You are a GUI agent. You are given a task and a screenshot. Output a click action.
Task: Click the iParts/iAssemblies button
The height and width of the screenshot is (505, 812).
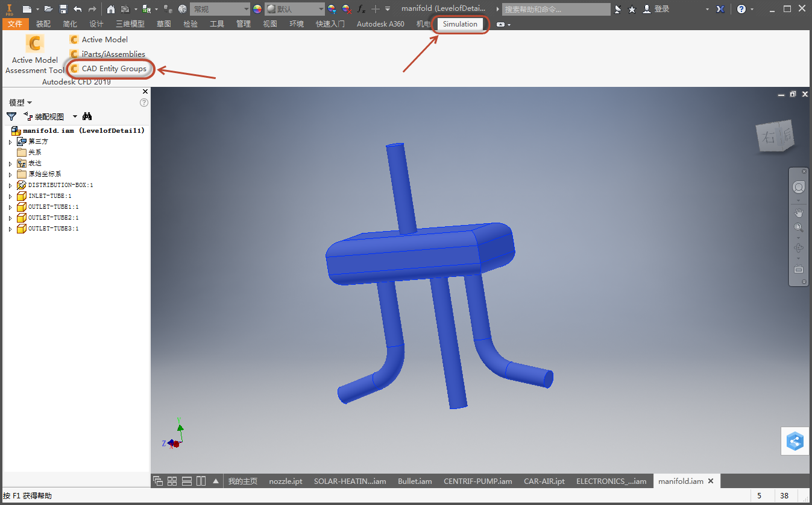107,54
